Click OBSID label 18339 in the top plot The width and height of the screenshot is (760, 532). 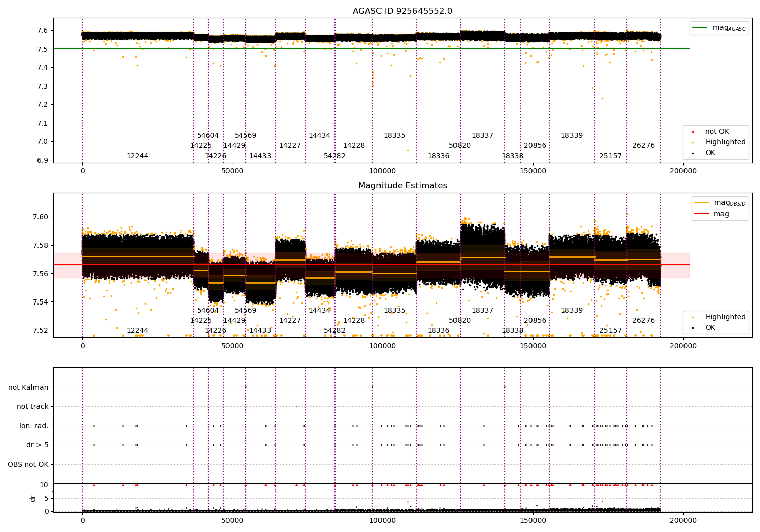tap(572, 136)
